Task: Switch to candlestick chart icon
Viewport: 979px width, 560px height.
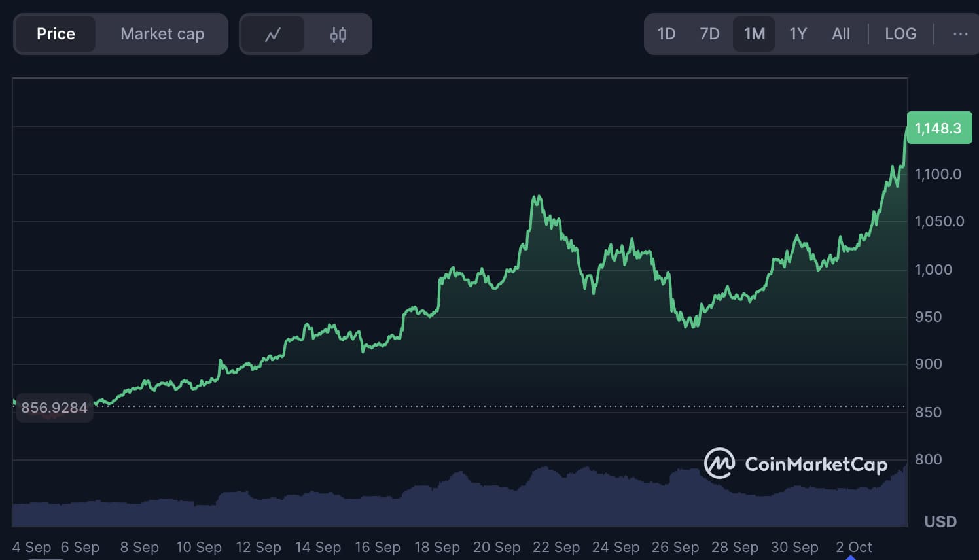Action: (x=338, y=34)
